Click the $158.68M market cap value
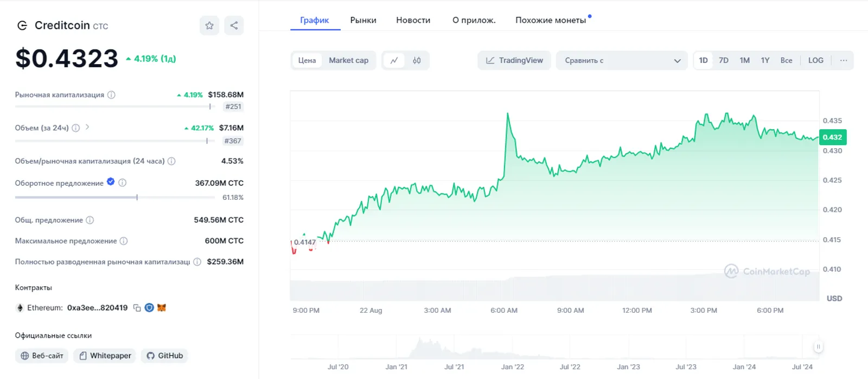 pos(226,95)
